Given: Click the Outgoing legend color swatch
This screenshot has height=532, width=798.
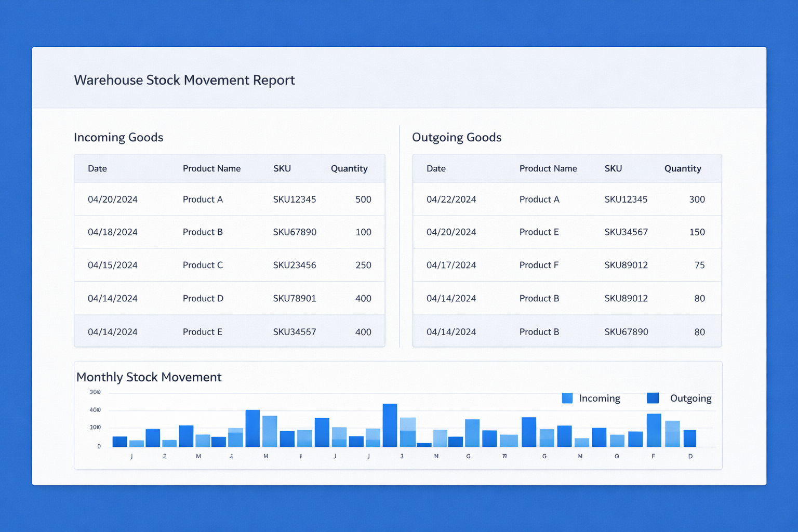Looking at the screenshot, I should click(653, 398).
